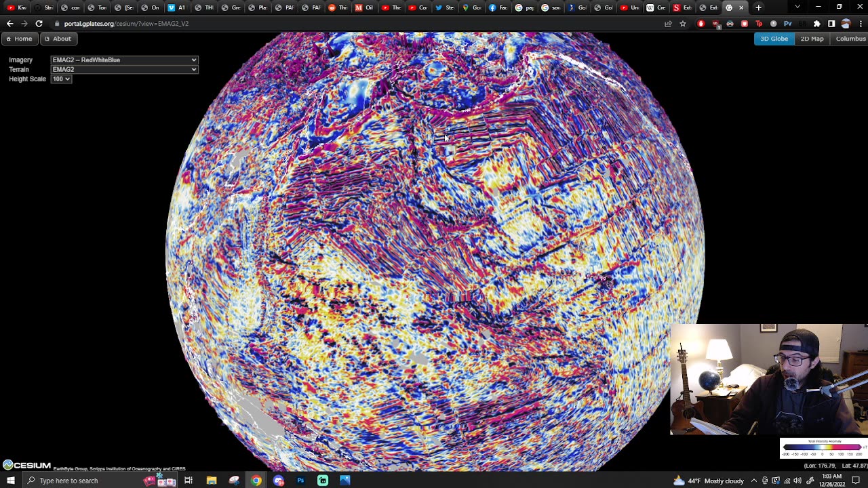Open File Explorer from the taskbar
The width and height of the screenshot is (868, 488).
click(212, 481)
